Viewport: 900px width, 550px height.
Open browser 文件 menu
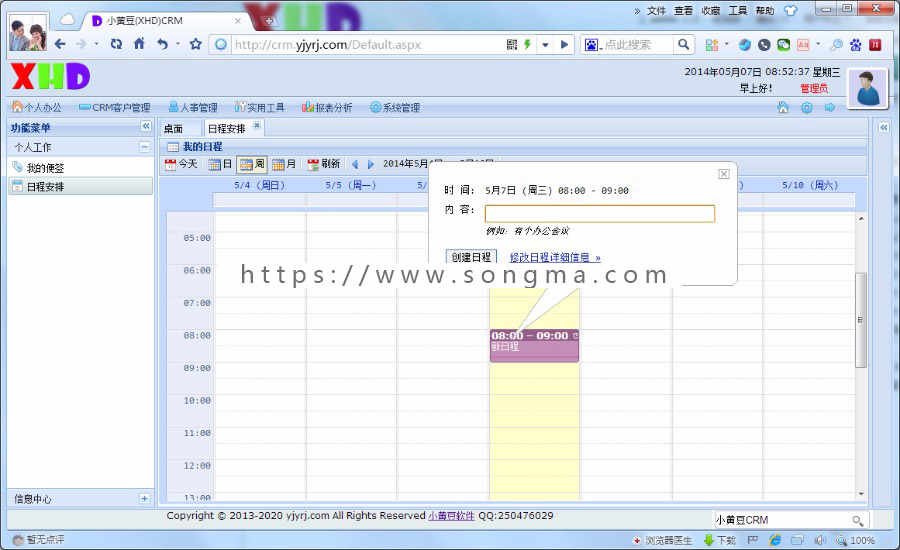click(x=656, y=10)
